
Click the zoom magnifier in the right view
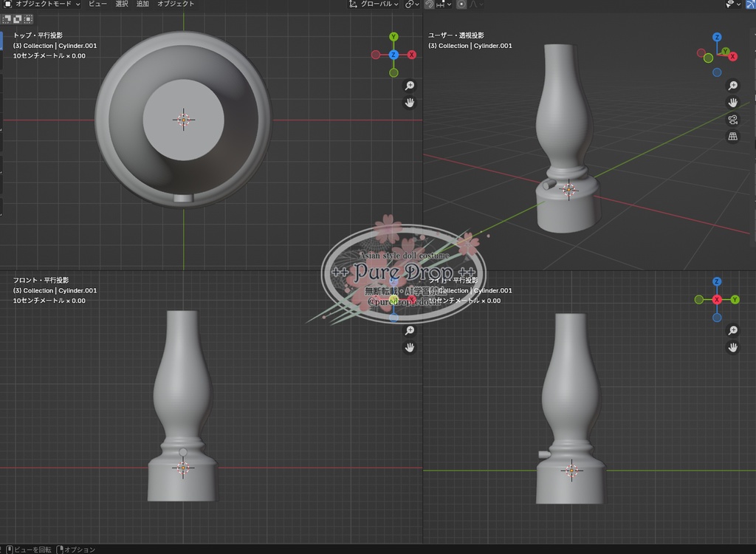tap(733, 330)
